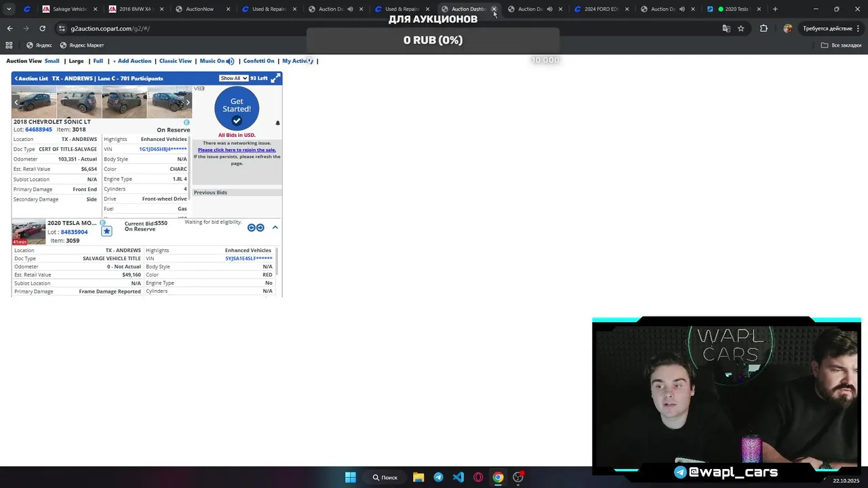Open lot number 64688945
Image resolution: width=868 pixels, height=488 pixels.
pyautogui.click(x=39, y=129)
